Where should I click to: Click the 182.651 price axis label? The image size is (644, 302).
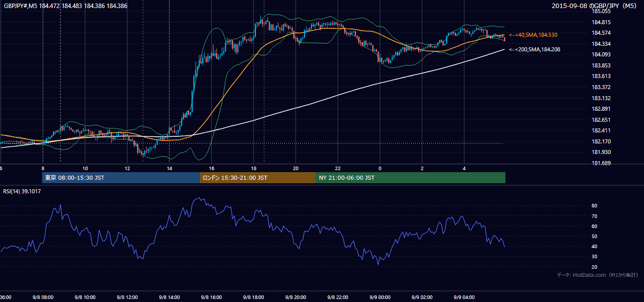pyautogui.click(x=601, y=120)
